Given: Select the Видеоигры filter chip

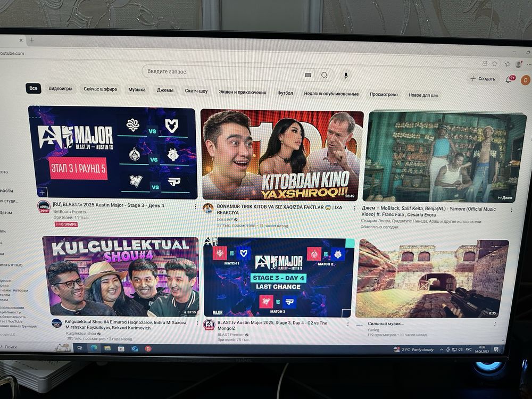Looking at the screenshot, I should [61, 88].
